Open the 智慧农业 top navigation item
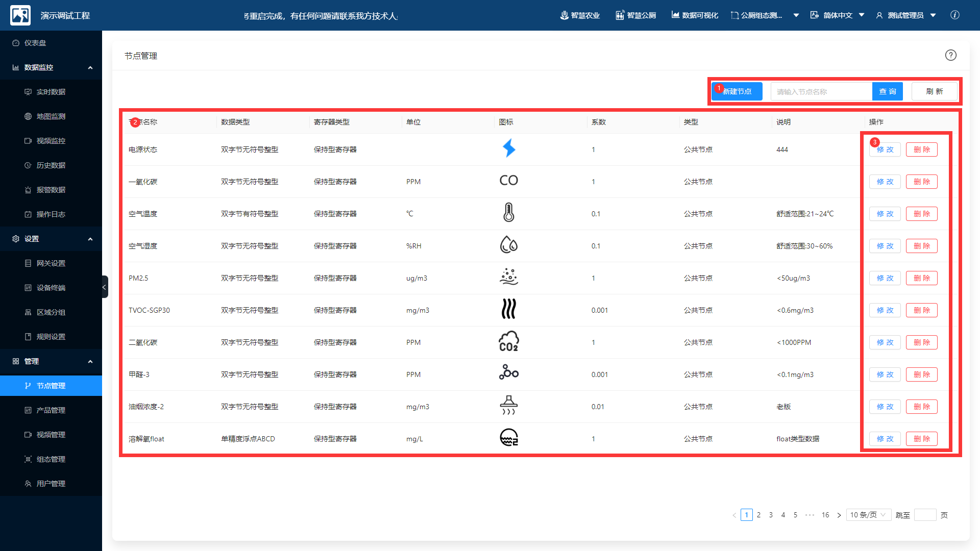 click(x=580, y=15)
